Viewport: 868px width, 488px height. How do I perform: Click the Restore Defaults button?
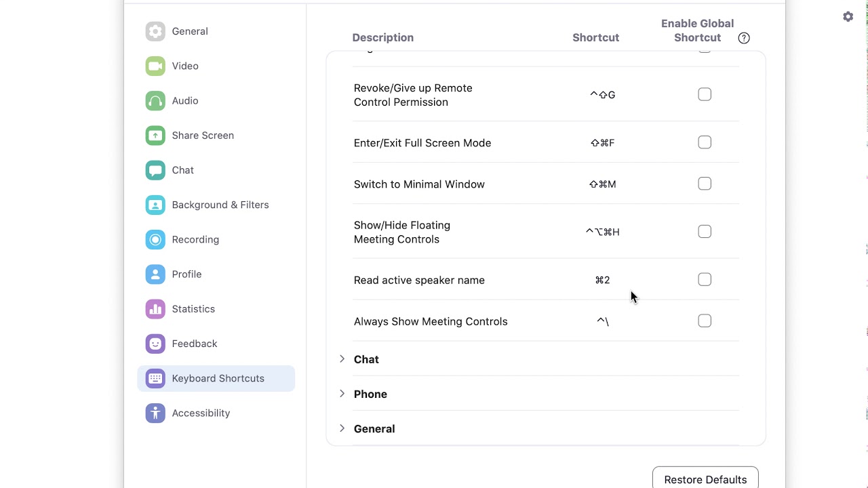705,479
